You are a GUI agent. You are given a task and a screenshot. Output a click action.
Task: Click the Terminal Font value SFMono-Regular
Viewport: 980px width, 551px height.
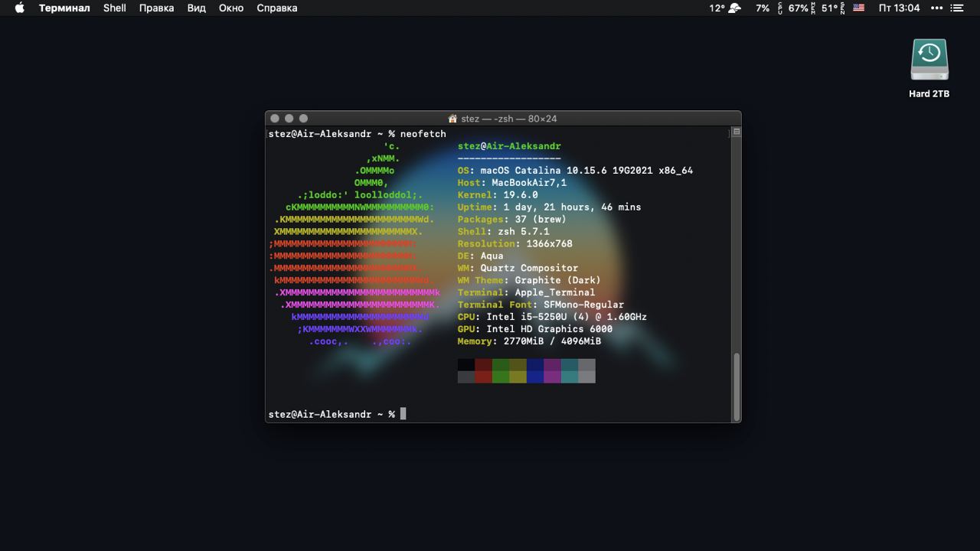583,305
